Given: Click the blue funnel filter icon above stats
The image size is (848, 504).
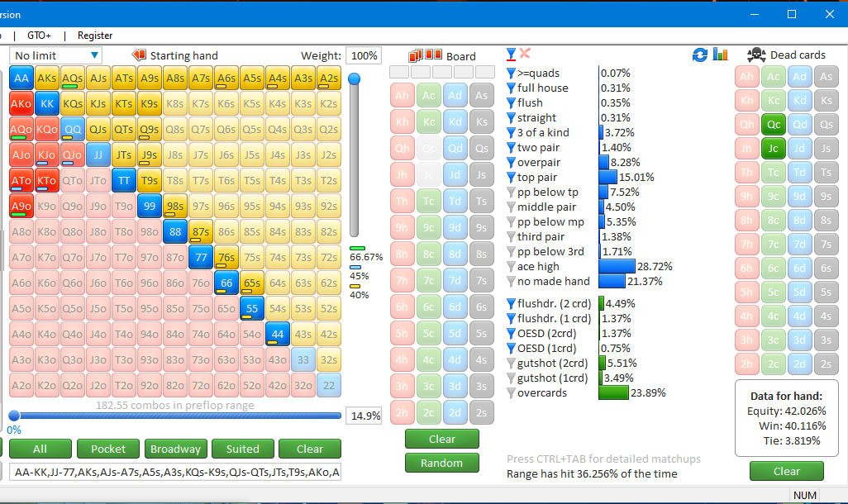Looking at the screenshot, I should [x=511, y=54].
